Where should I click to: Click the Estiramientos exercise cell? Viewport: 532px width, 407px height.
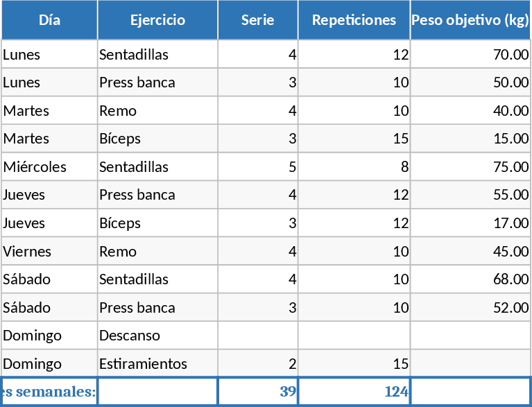click(157, 364)
